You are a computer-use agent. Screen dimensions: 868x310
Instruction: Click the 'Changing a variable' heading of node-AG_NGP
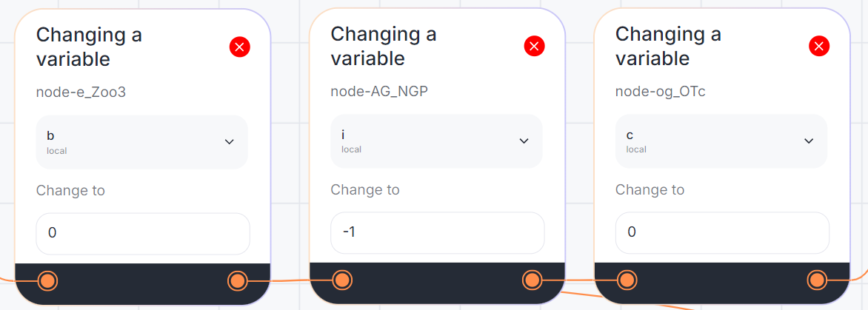click(x=383, y=46)
